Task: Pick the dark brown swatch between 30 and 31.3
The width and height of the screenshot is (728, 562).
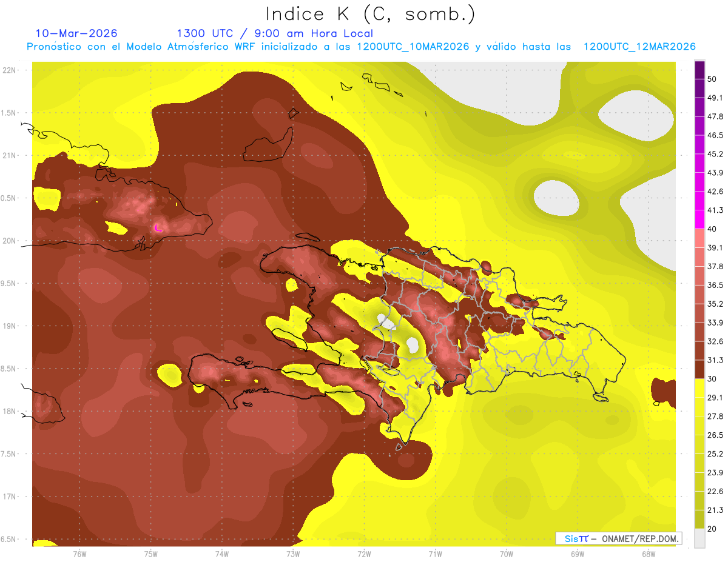Action: point(699,370)
